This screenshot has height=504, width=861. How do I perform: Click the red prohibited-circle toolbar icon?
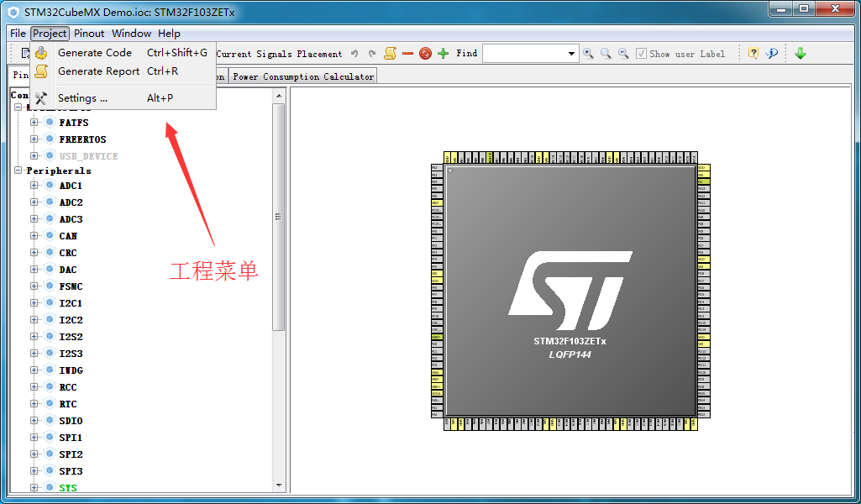(x=425, y=53)
